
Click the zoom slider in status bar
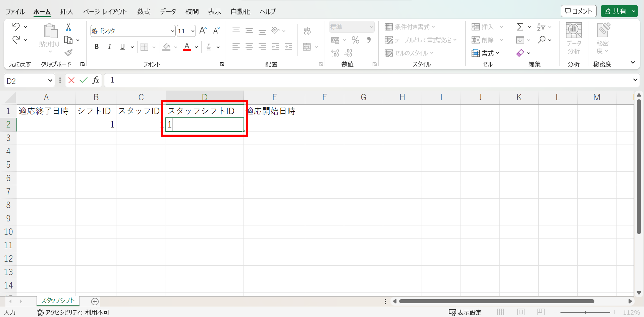(585, 312)
